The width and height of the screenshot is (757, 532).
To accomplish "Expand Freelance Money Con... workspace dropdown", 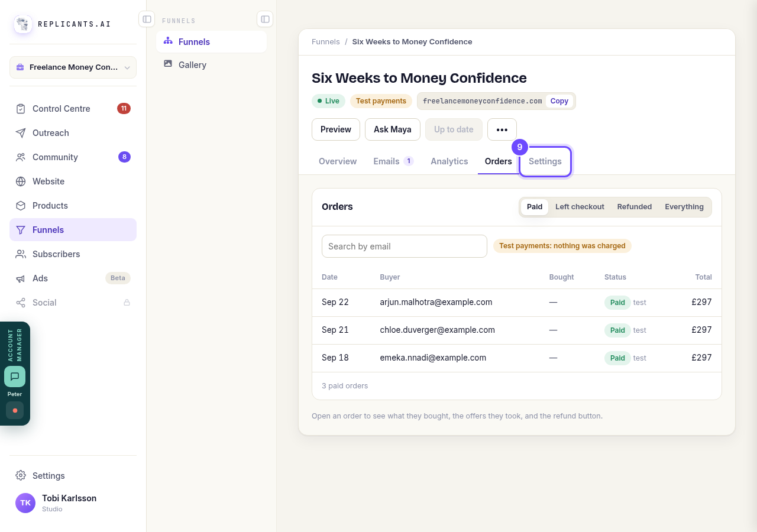I will click(x=73, y=67).
